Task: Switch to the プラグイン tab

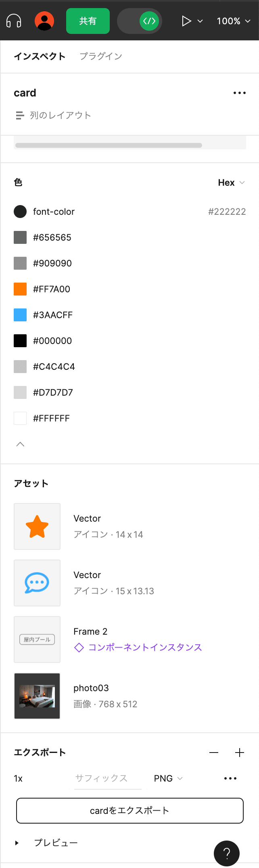Action: pyautogui.click(x=101, y=57)
